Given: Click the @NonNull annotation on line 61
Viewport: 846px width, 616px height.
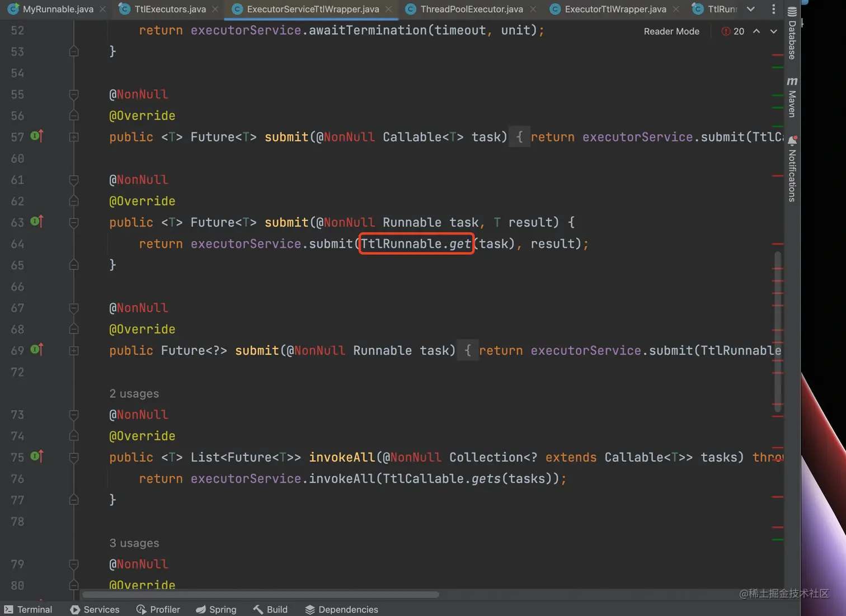Looking at the screenshot, I should click(x=138, y=180).
